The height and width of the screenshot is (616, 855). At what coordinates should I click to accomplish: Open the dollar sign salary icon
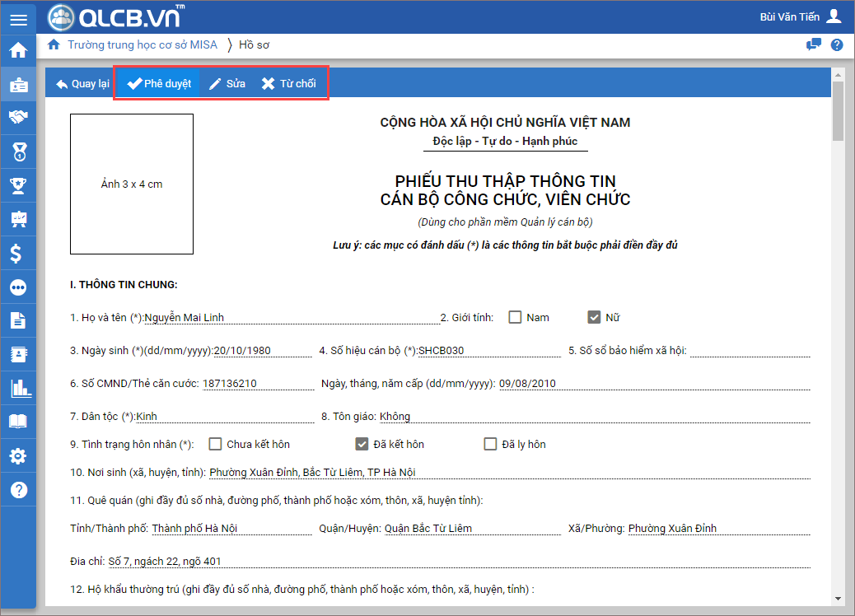(x=17, y=253)
